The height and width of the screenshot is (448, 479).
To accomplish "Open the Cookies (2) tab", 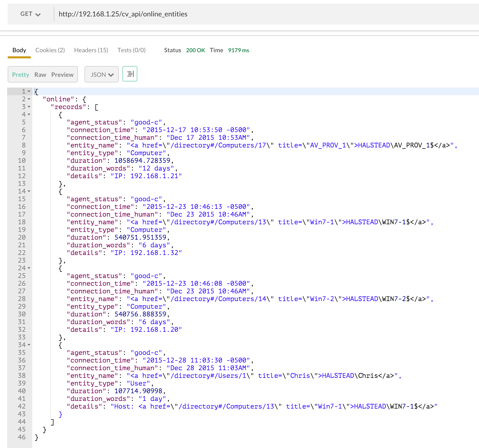I will [x=50, y=50].
